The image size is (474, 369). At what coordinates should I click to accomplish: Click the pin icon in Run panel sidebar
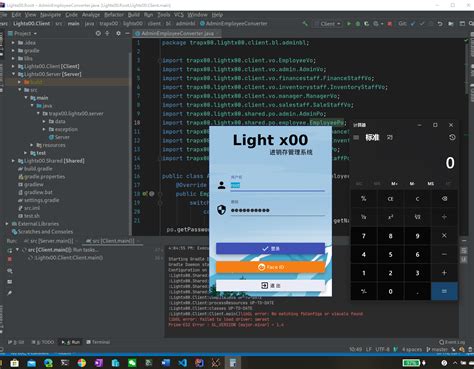[x=10, y=293]
